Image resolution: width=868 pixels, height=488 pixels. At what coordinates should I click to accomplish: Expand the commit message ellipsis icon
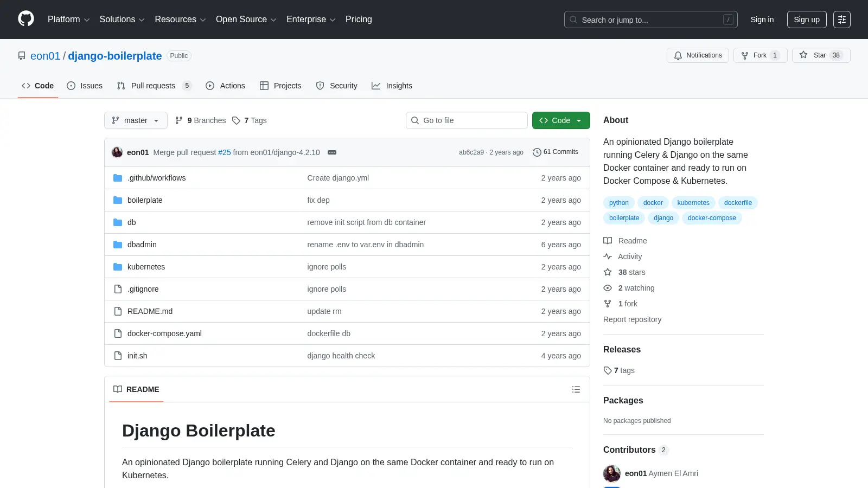click(332, 152)
